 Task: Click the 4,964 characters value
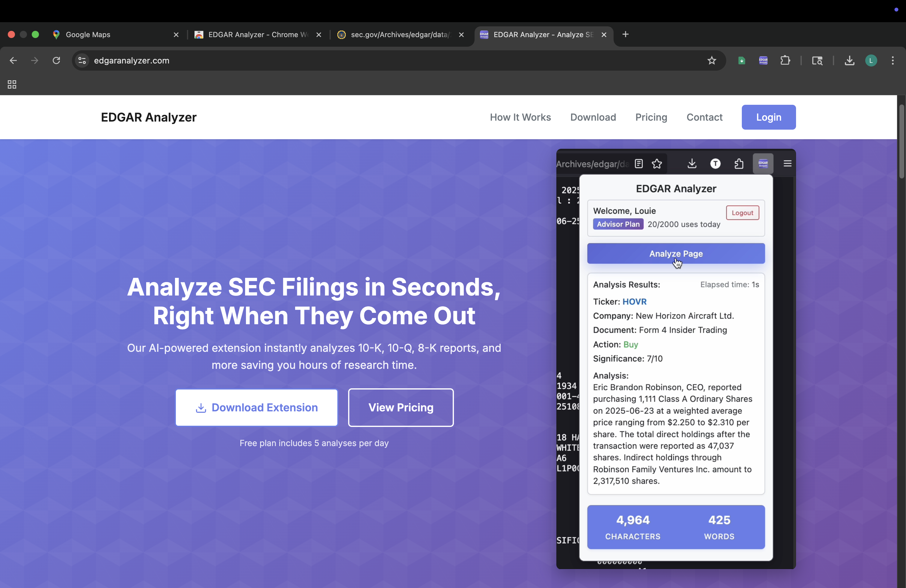click(633, 520)
